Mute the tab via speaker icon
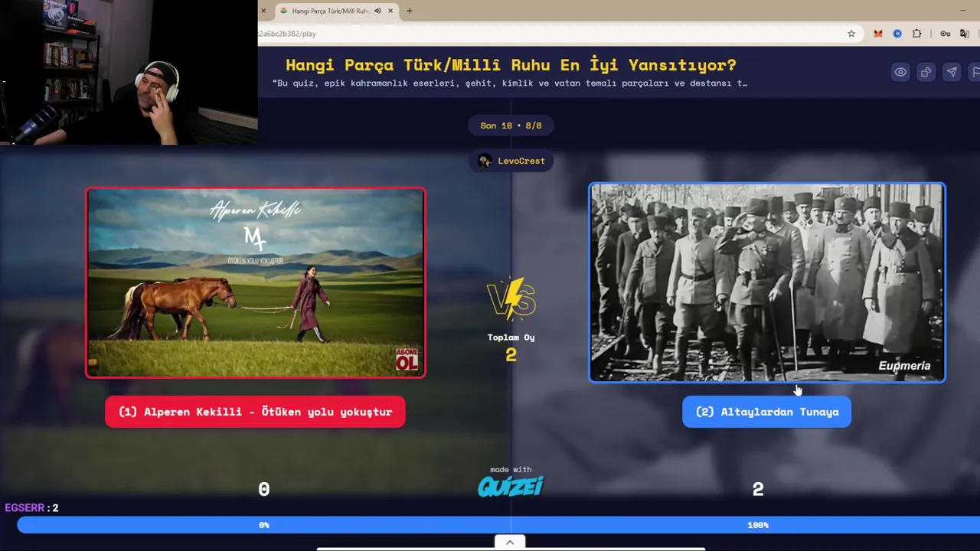980x551 pixels. tap(377, 11)
